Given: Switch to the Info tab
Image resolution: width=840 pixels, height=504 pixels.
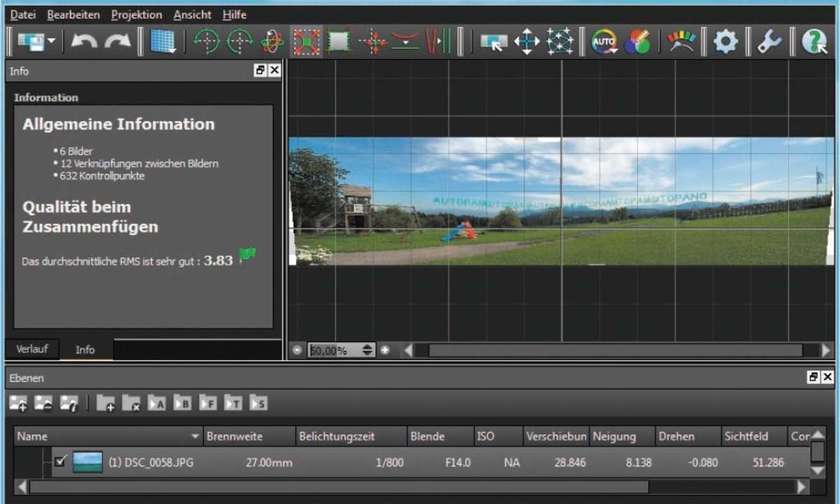Looking at the screenshot, I should coord(85,349).
